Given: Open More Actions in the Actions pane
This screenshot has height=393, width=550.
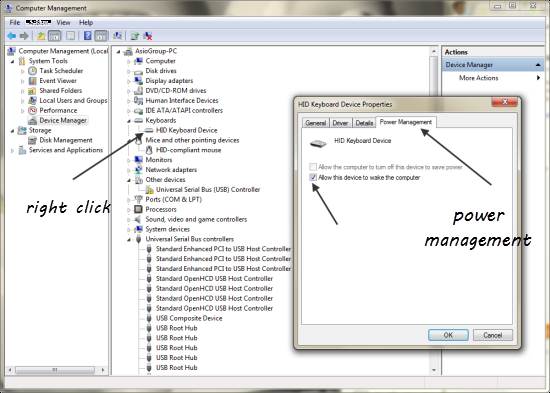Looking at the screenshot, I should pos(478,78).
